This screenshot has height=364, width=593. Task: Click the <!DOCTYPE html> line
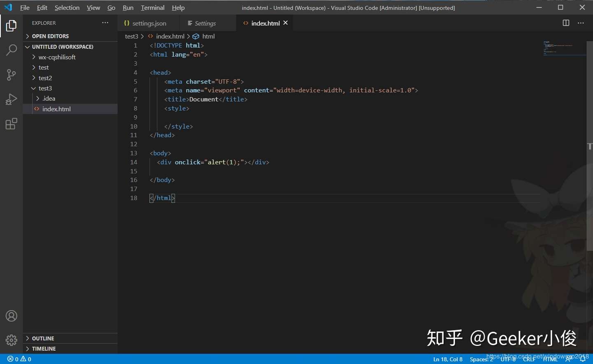(177, 45)
